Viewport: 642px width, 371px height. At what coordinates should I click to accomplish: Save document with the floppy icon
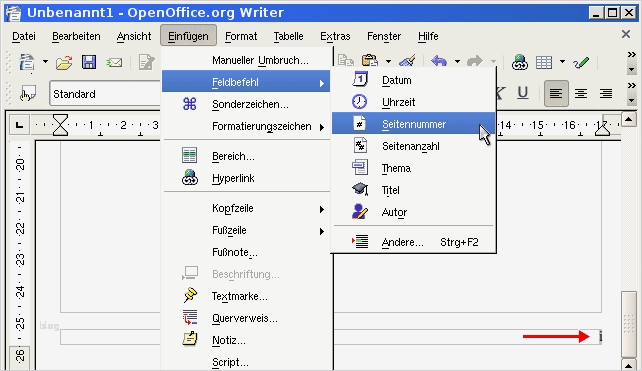(89, 62)
